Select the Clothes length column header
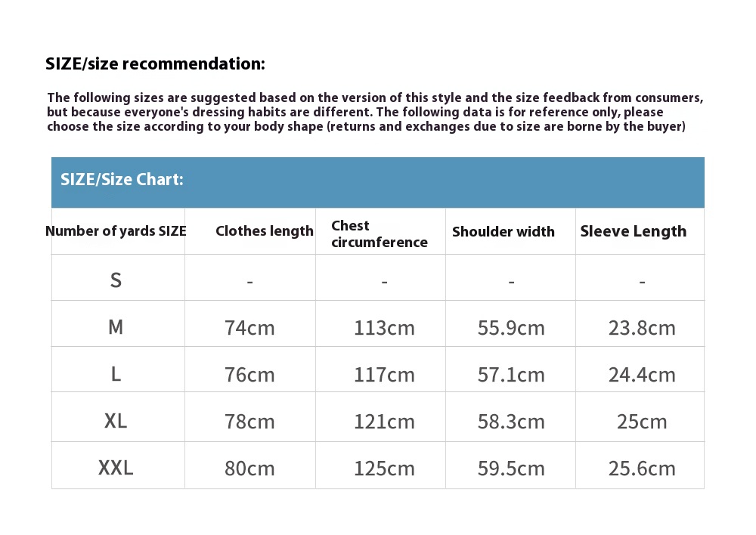This screenshot has width=756, height=535. (264, 231)
